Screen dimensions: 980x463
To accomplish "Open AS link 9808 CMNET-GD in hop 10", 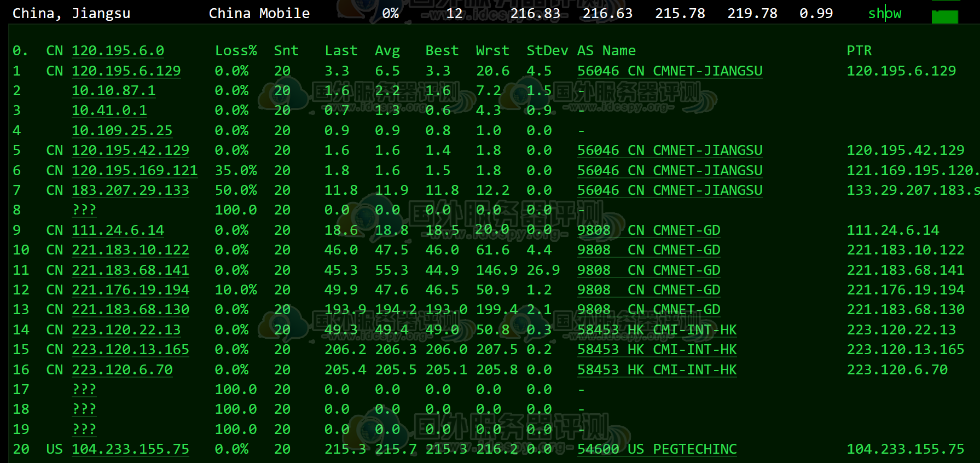I will tap(649, 250).
